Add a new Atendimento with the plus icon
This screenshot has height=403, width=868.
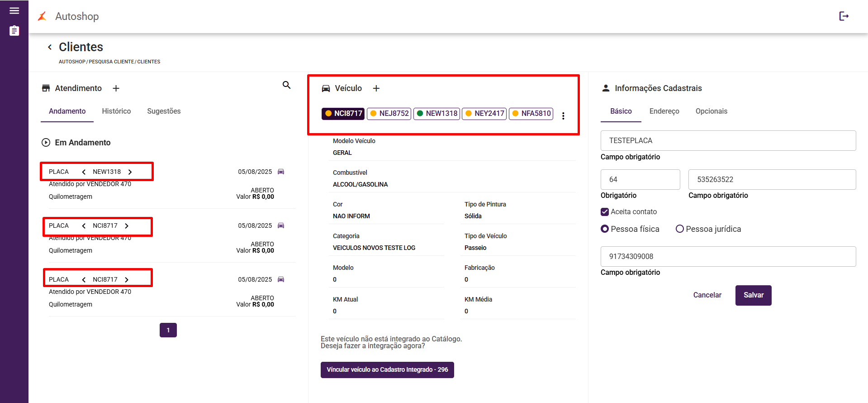tap(116, 88)
